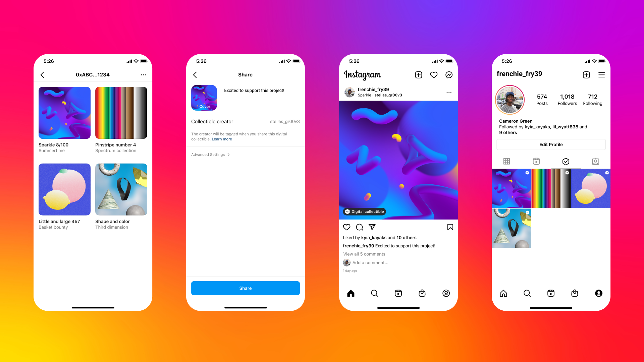Tap the search magnifier icon in nav bar
Screen dimensions: 644x362
pos(375,293)
